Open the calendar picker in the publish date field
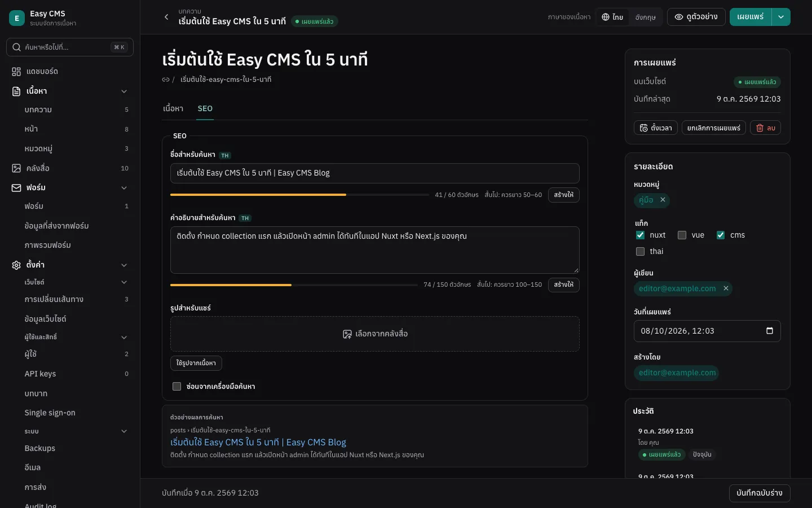This screenshot has width=812, height=508. [770, 331]
